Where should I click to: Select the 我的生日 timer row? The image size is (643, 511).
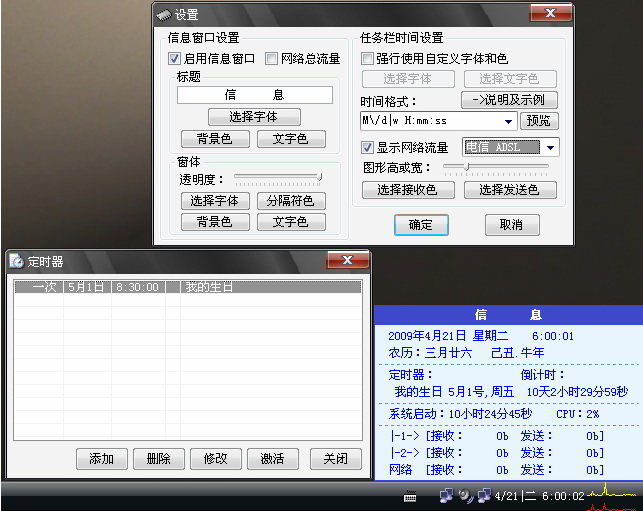[x=188, y=287]
